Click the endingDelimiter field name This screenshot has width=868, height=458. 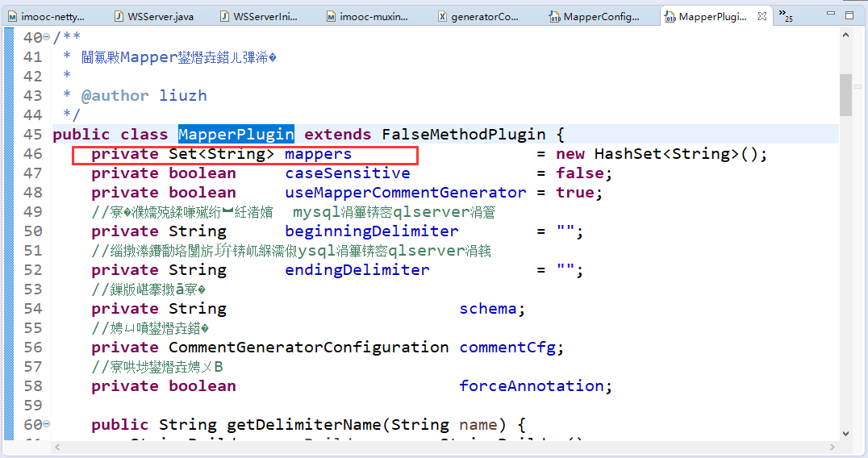click(x=357, y=270)
